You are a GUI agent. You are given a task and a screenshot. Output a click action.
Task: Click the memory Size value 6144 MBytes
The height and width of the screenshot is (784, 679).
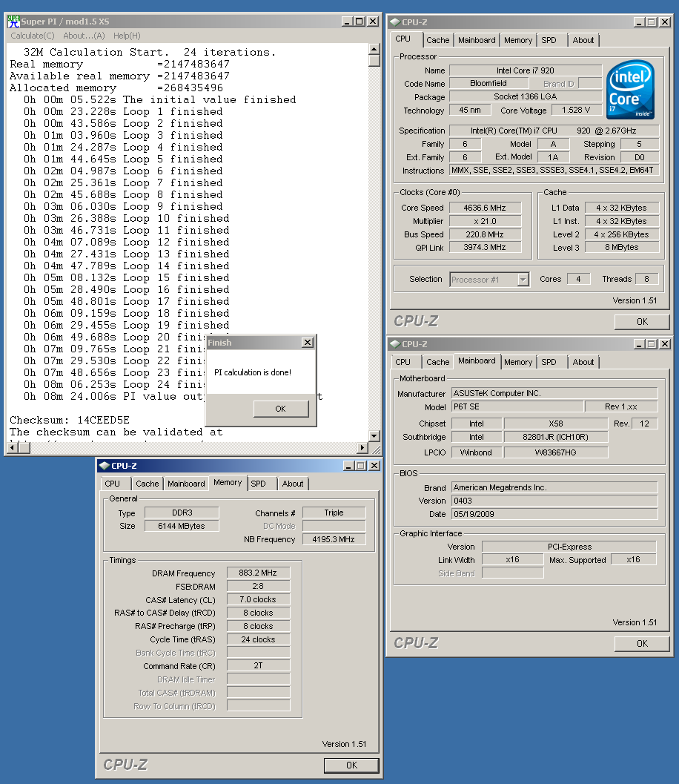[182, 526]
